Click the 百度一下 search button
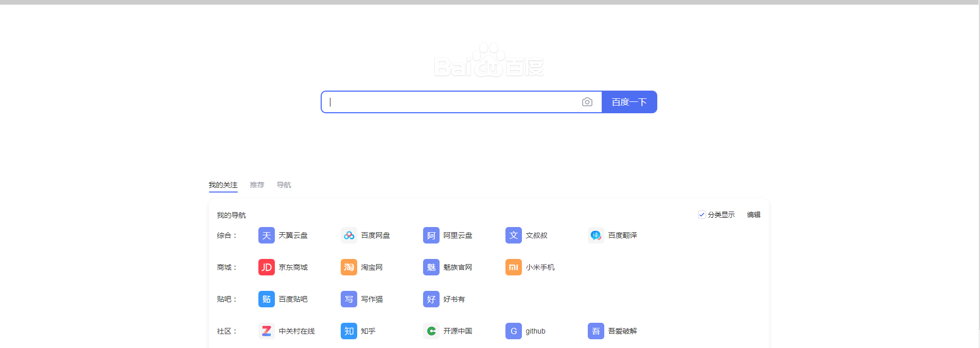 coord(629,102)
